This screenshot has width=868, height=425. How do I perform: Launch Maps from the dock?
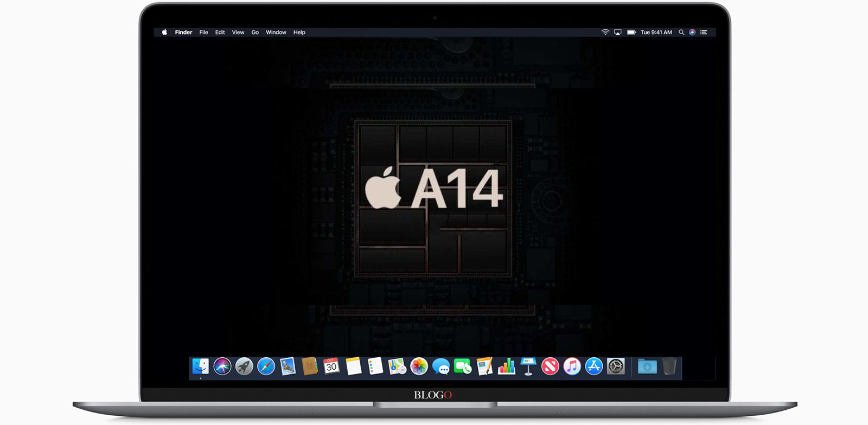click(x=397, y=367)
